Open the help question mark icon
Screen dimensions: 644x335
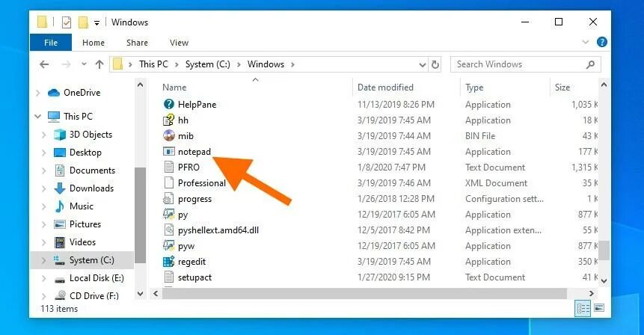click(601, 43)
